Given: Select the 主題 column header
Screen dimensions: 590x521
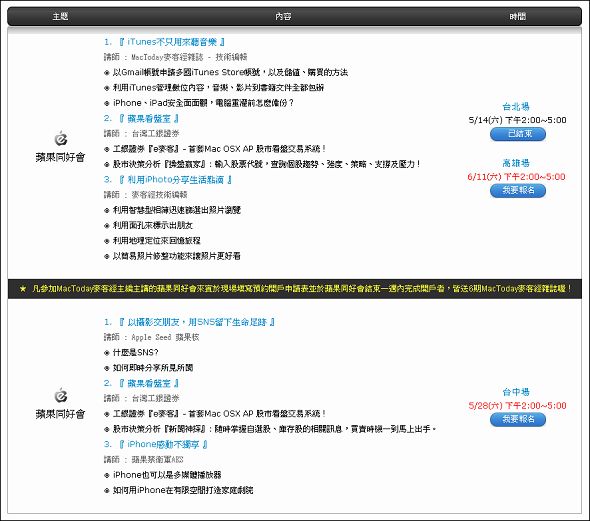Looking at the screenshot, I should pyautogui.click(x=60, y=16).
